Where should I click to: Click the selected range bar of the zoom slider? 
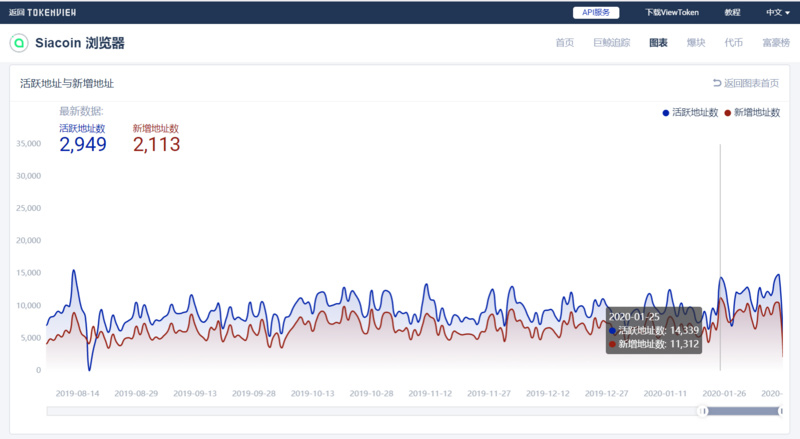(742, 411)
